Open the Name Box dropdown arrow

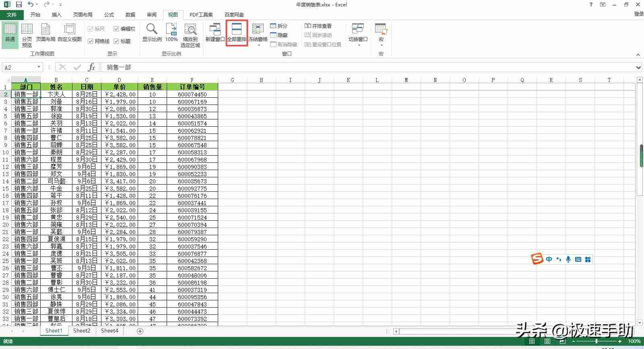coord(39,67)
